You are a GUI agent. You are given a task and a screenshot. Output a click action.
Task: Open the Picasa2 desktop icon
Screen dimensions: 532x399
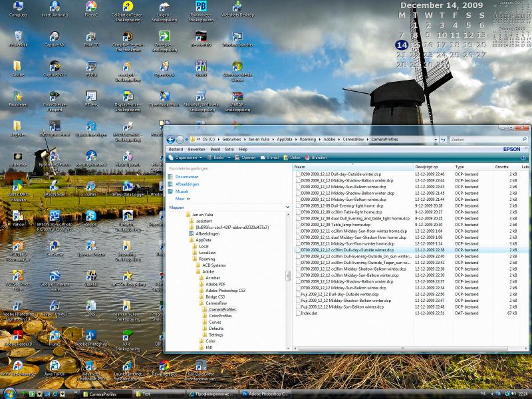point(91,9)
